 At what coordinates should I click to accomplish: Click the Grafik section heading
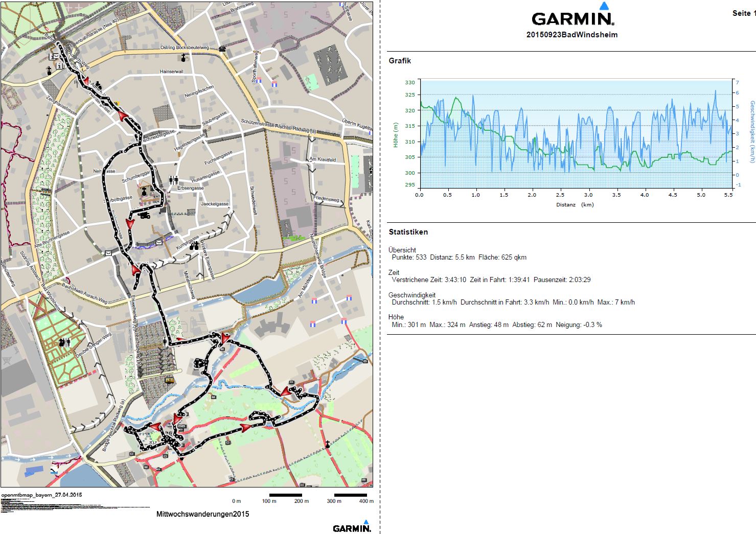(400, 61)
